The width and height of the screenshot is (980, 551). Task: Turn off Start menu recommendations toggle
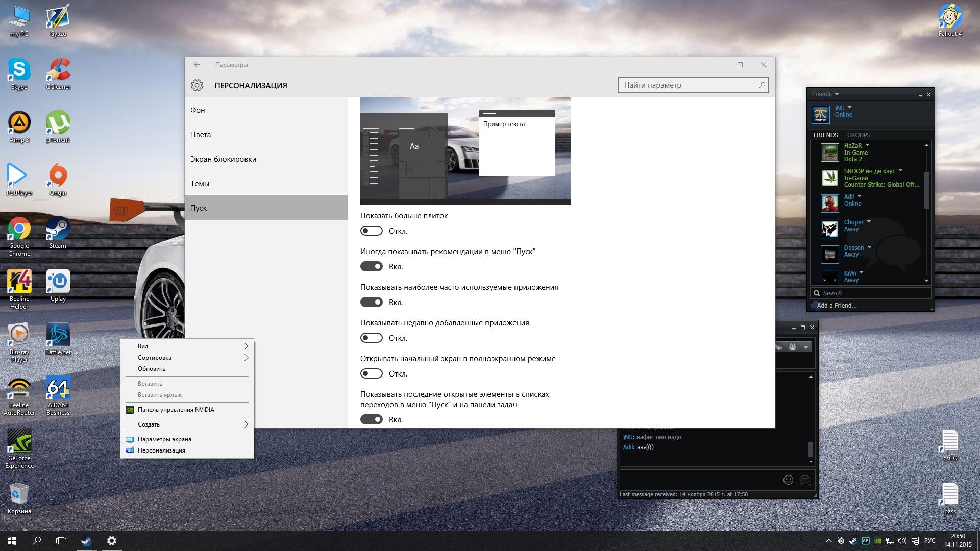coord(372,267)
